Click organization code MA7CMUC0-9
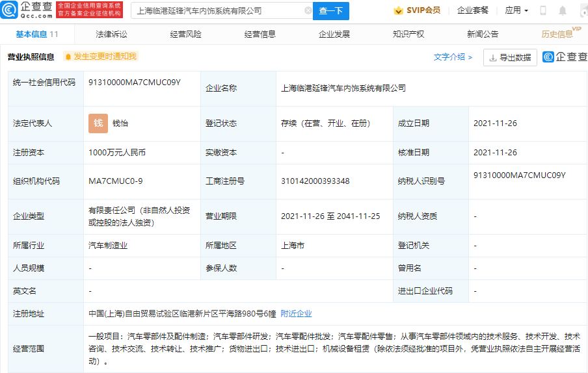The image size is (588, 373). coord(116,181)
